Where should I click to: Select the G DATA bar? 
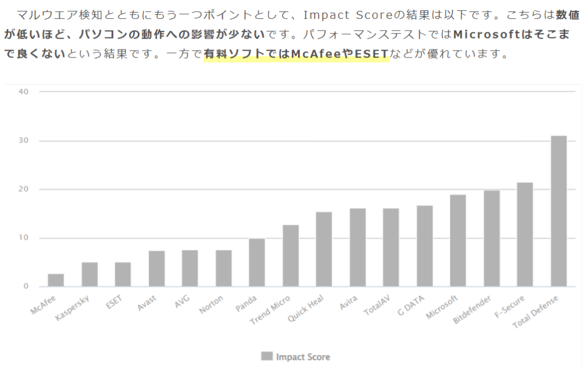pyautogui.click(x=425, y=246)
